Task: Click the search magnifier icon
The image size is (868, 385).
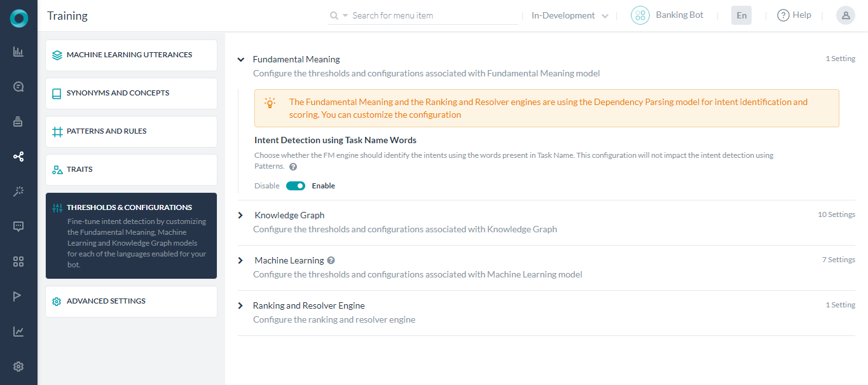Action: (334, 15)
